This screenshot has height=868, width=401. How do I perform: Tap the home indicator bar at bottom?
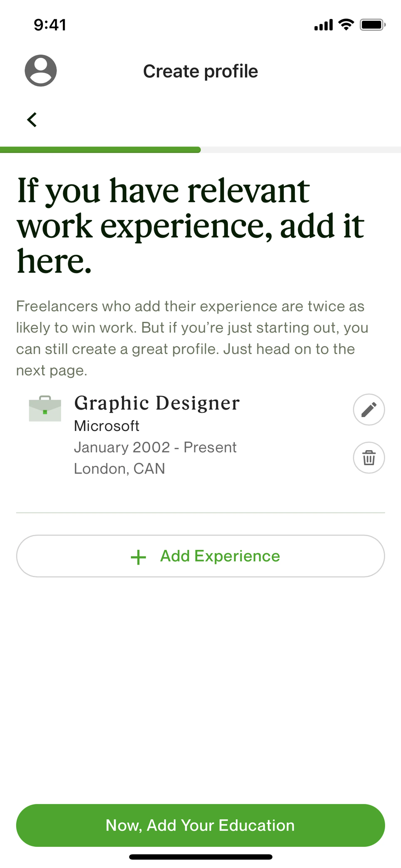[200, 857]
